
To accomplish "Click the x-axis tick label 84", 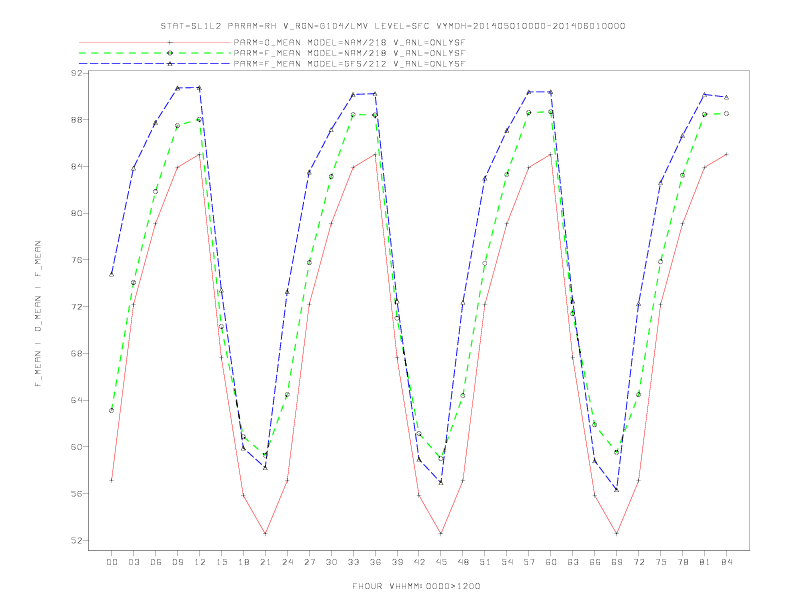I will point(727,562).
